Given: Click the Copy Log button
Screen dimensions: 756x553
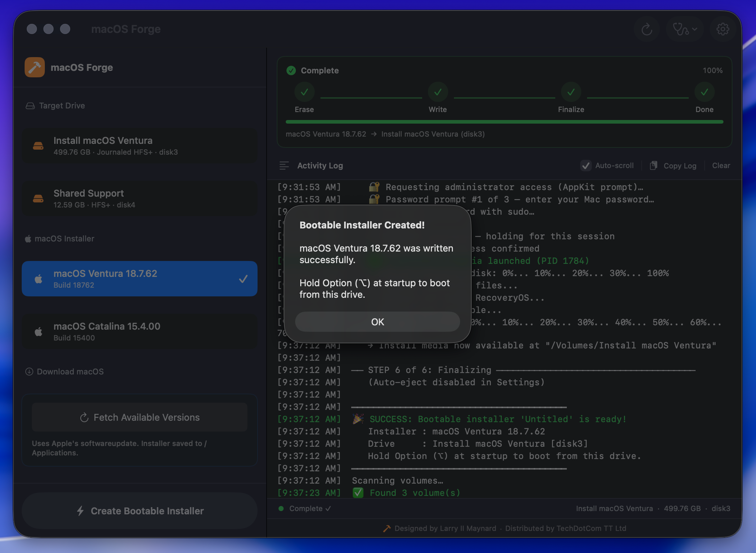Looking at the screenshot, I should click(x=673, y=166).
